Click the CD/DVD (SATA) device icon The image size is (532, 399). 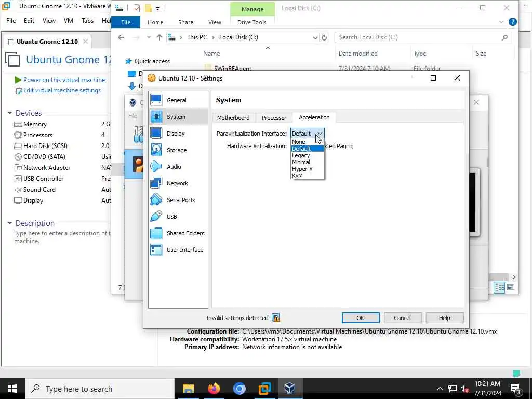pos(18,157)
